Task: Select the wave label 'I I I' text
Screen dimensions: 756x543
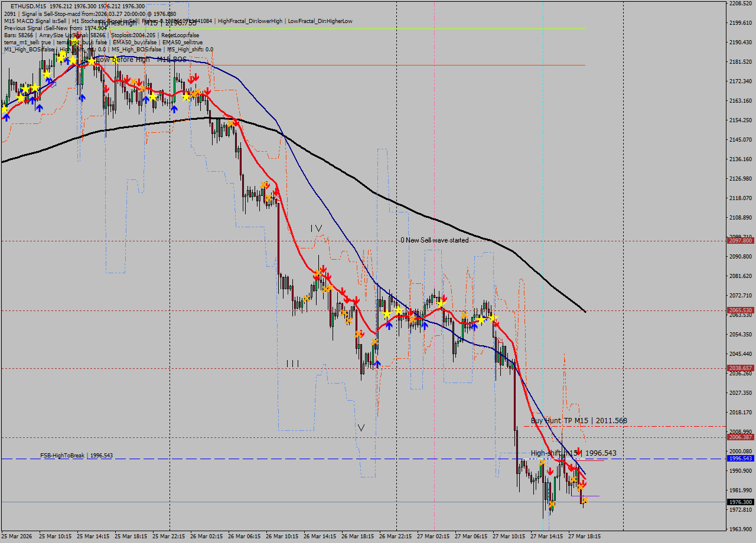Action: pyautogui.click(x=292, y=364)
